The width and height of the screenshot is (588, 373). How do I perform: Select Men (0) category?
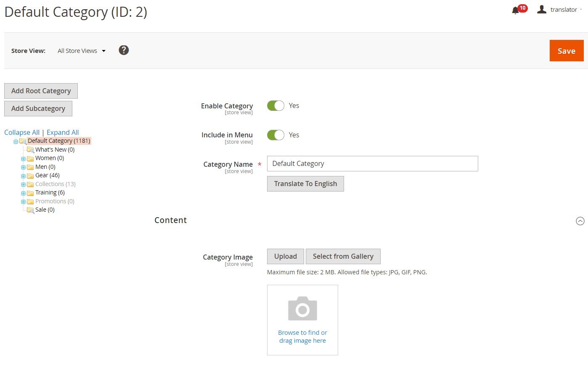coord(45,167)
